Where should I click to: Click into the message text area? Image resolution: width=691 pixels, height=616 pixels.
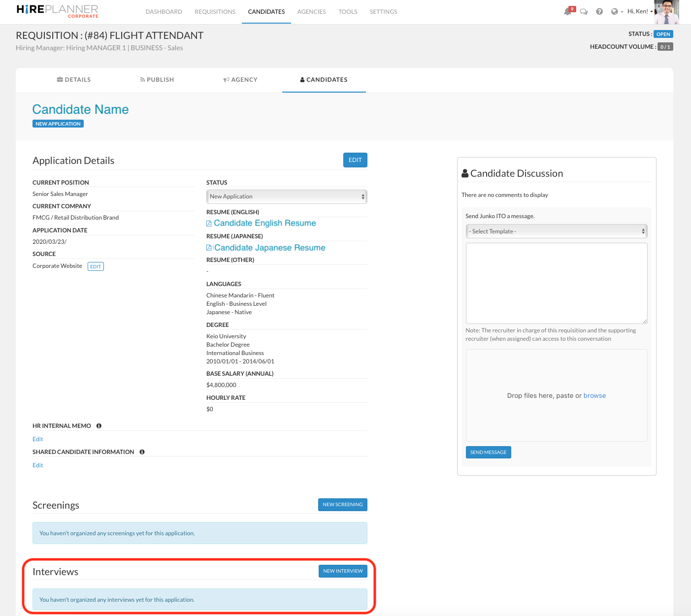click(556, 283)
